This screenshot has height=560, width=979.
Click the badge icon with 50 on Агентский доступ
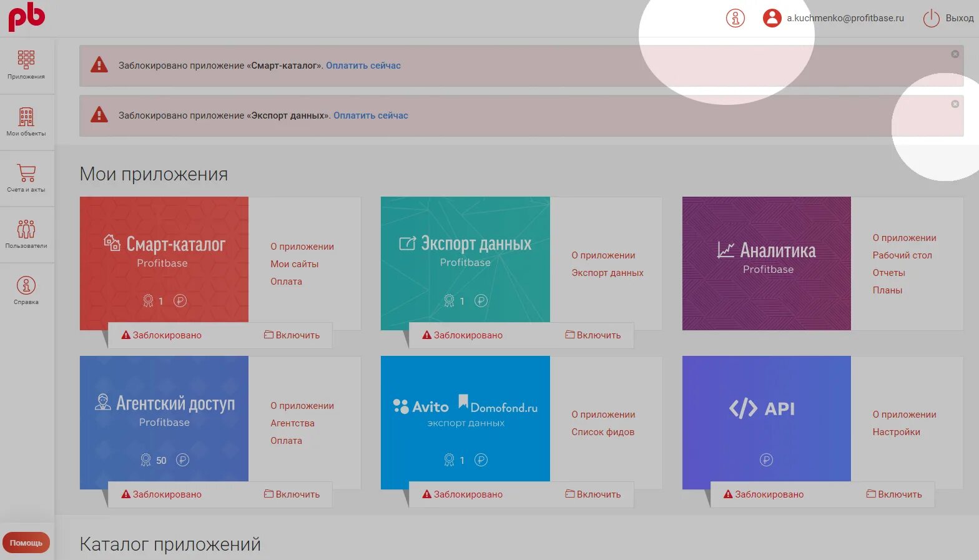(x=145, y=460)
